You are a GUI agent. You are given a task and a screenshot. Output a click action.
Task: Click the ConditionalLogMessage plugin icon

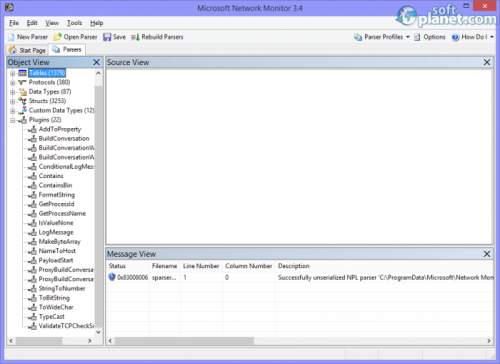click(32, 167)
